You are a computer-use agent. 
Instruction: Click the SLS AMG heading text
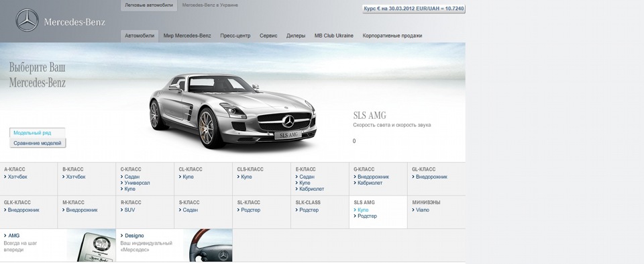(x=370, y=116)
